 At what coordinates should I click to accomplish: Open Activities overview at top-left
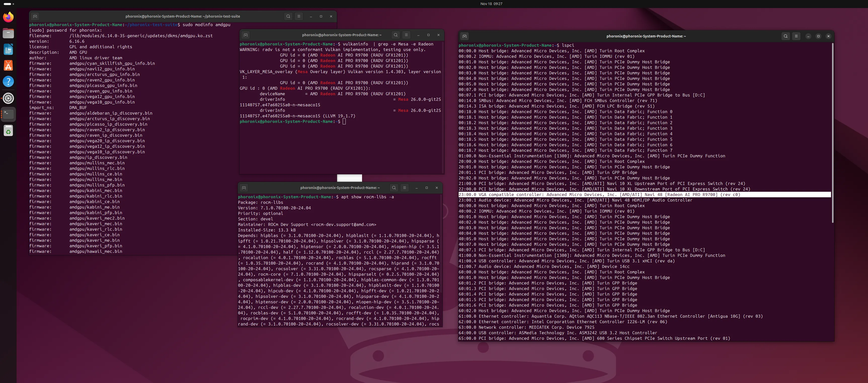tap(8, 4)
